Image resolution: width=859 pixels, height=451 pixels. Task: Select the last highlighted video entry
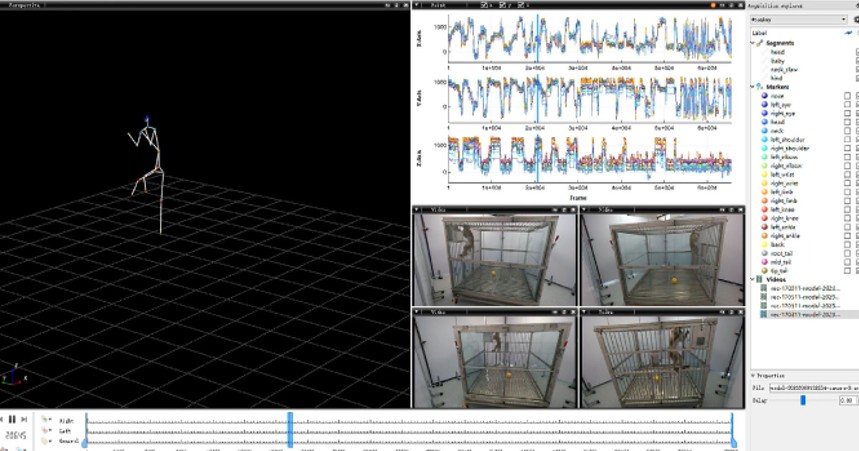(804, 314)
